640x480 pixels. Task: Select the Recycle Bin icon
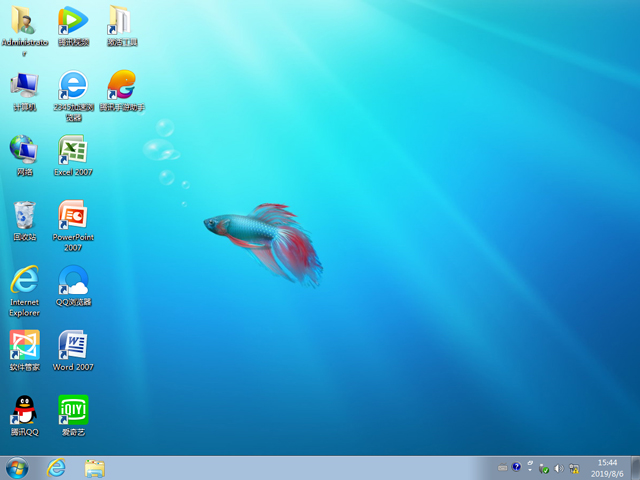(x=24, y=215)
